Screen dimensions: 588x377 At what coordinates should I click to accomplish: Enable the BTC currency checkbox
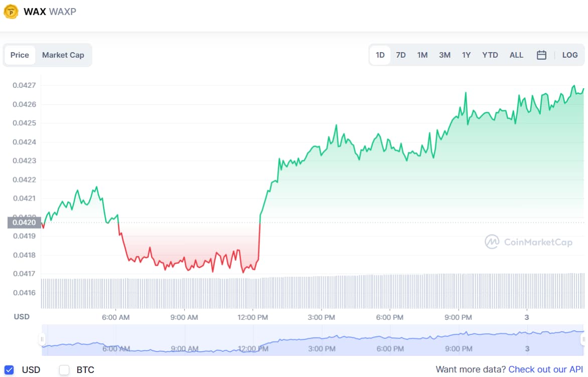tap(64, 370)
